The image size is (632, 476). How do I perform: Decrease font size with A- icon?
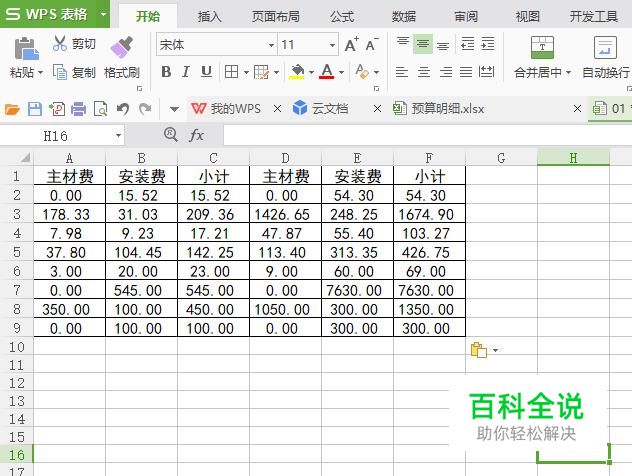pos(372,44)
